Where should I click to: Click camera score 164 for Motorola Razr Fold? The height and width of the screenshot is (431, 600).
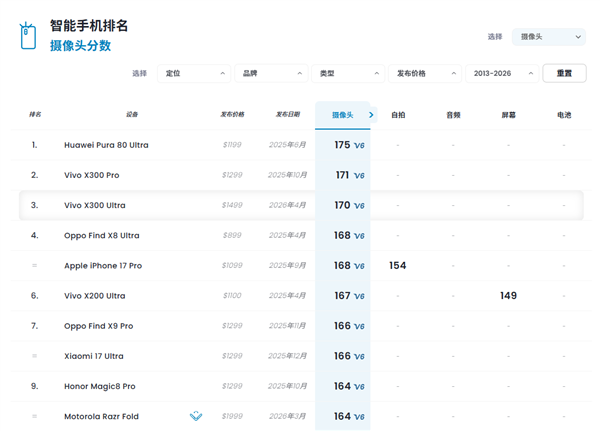tap(342, 416)
